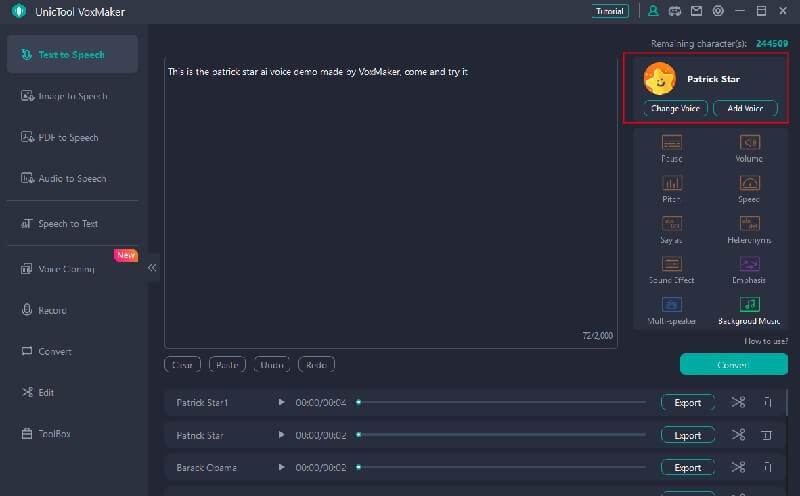Apply Emphasis to the text
Viewport: 800px width, 496px height.
click(x=749, y=265)
